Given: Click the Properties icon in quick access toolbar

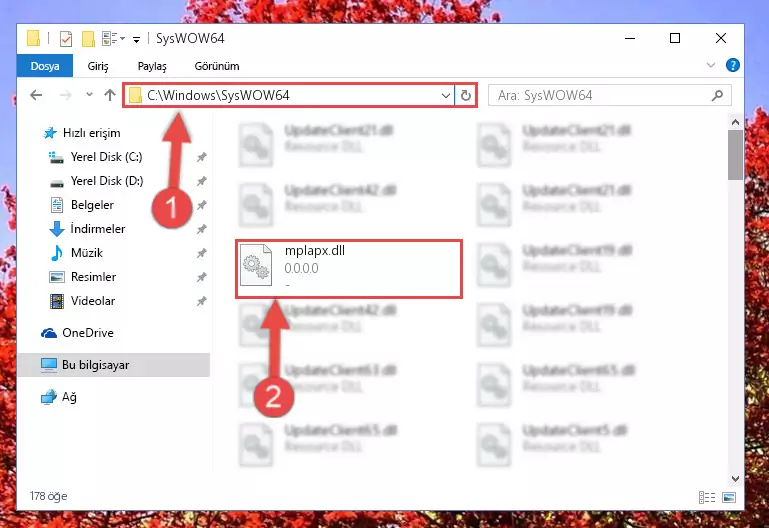Looking at the screenshot, I should click(x=66, y=38).
